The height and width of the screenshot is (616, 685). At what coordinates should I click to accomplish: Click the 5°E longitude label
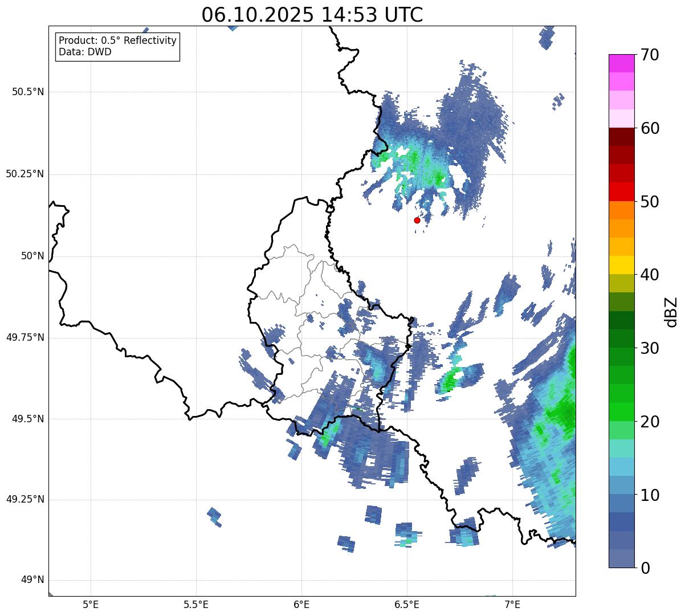pos(91,604)
